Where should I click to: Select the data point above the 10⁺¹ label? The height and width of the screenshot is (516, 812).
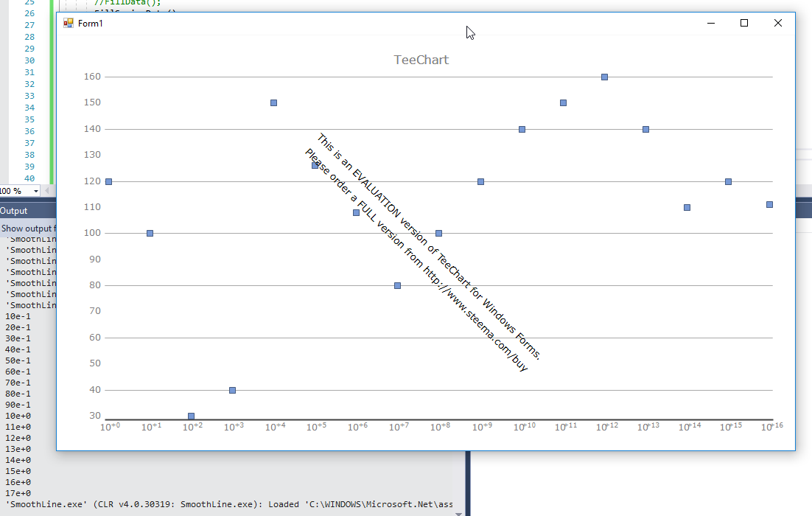(x=150, y=234)
